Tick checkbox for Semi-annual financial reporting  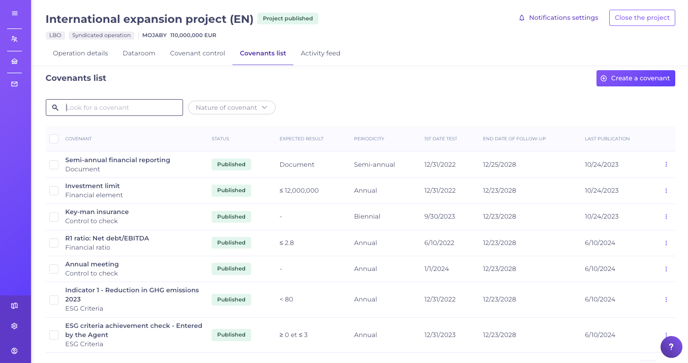54,165
